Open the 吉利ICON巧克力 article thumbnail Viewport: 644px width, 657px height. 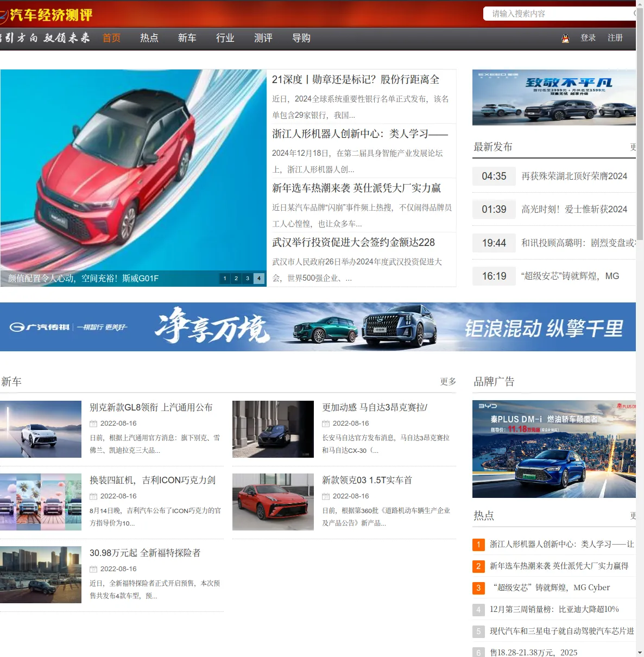[41, 502]
